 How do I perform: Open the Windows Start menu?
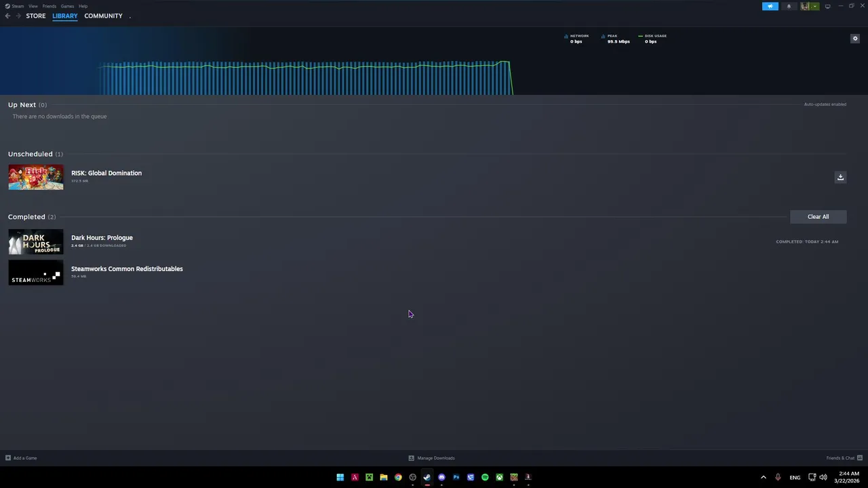click(340, 477)
